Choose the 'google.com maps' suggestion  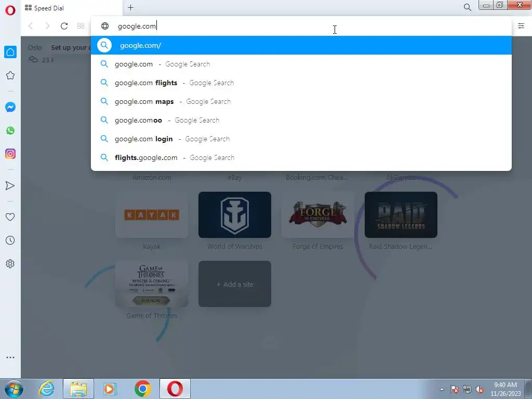click(x=301, y=101)
